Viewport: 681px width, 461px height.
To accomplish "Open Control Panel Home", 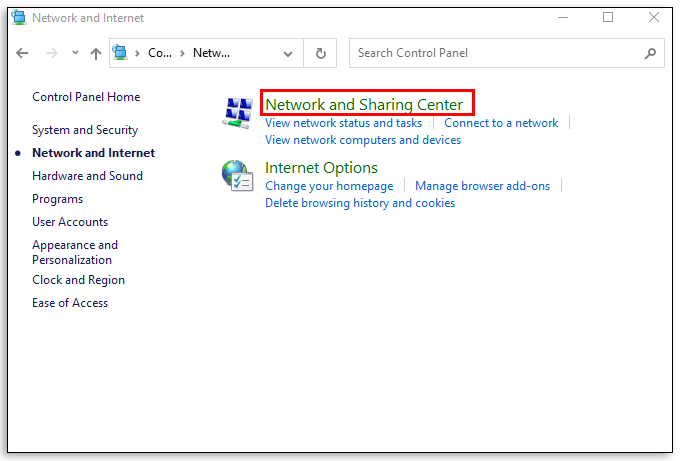I will coord(86,97).
